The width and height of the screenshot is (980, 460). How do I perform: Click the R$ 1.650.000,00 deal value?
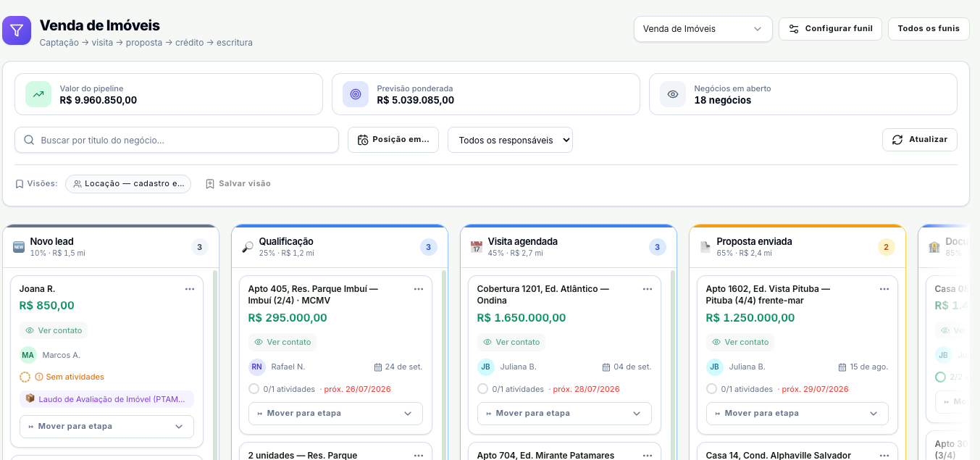tap(522, 318)
